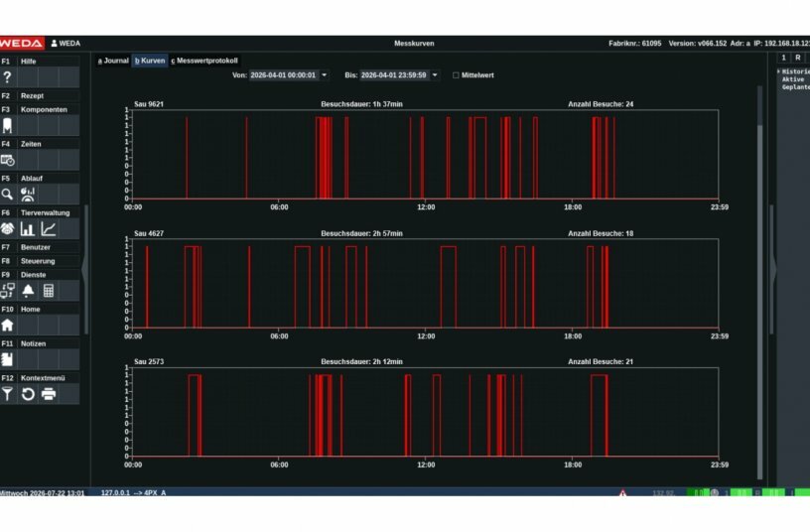Click the 'Sau 2573' chart title
This screenshot has height=532, width=810.
(149, 361)
